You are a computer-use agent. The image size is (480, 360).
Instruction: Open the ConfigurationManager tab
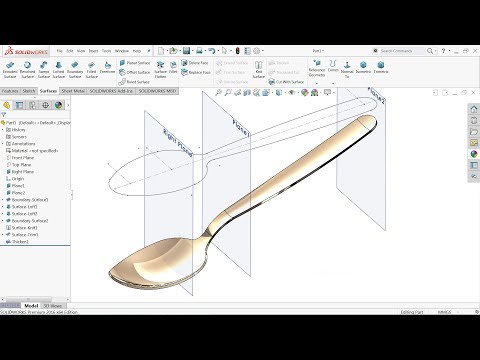(32, 105)
